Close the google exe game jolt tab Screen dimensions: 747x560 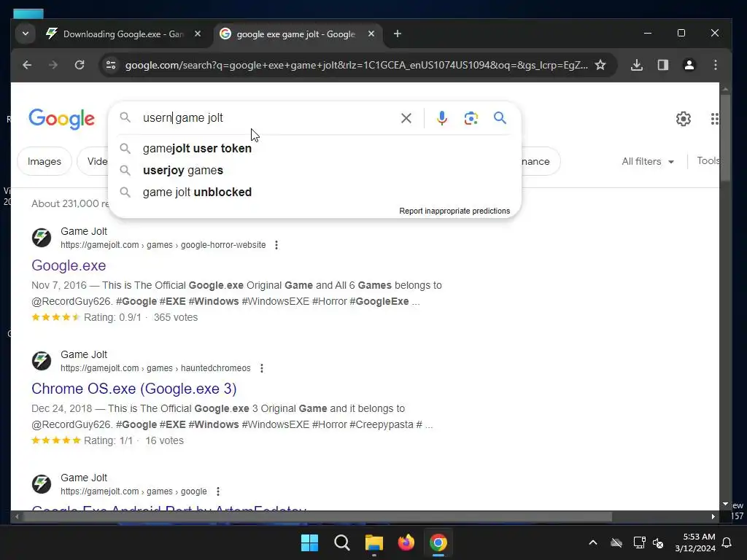click(x=371, y=34)
